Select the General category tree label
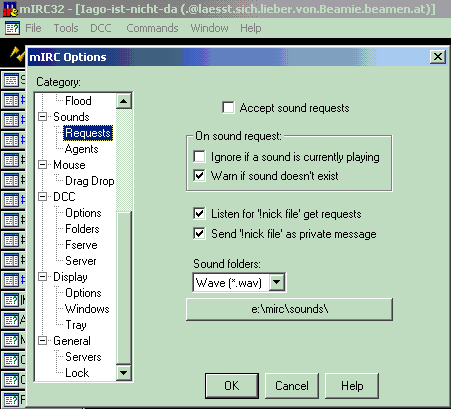Viewport: 451px width, 409px height. [72, 341]
